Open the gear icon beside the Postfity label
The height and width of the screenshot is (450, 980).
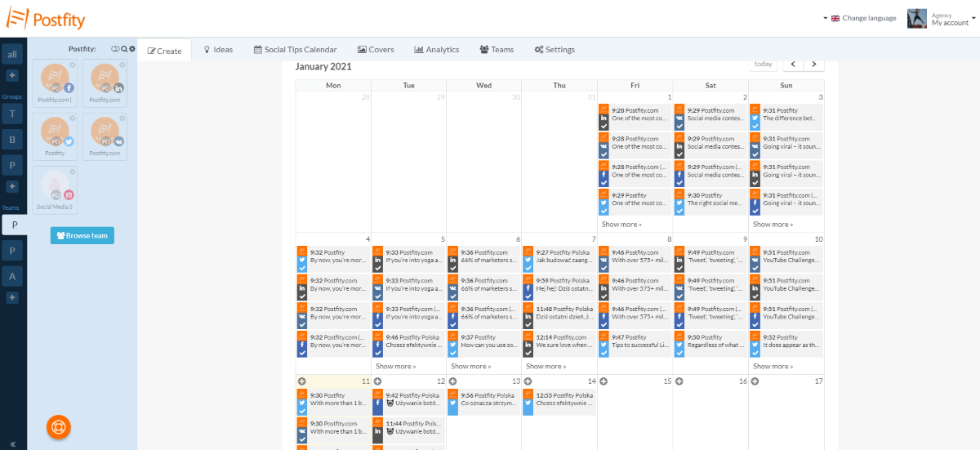[132, 49]
